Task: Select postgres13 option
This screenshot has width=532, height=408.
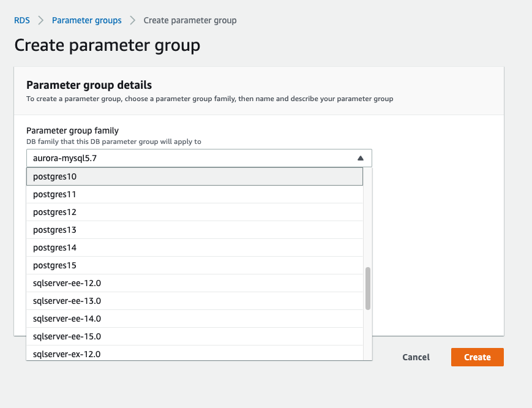Action: pos(195,230)
